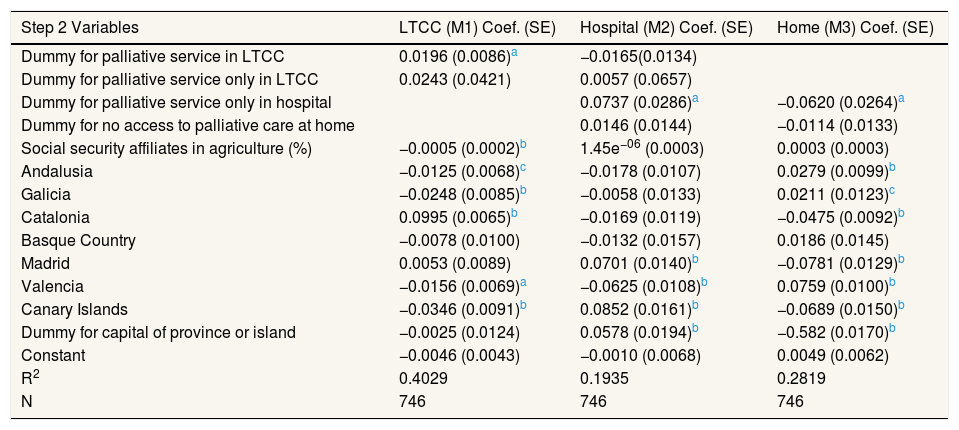The height and width of the screenshot is (430, 959).
Task: Open footnote 'c' in Andalusia LTCC cell
Action: point(521,168)
